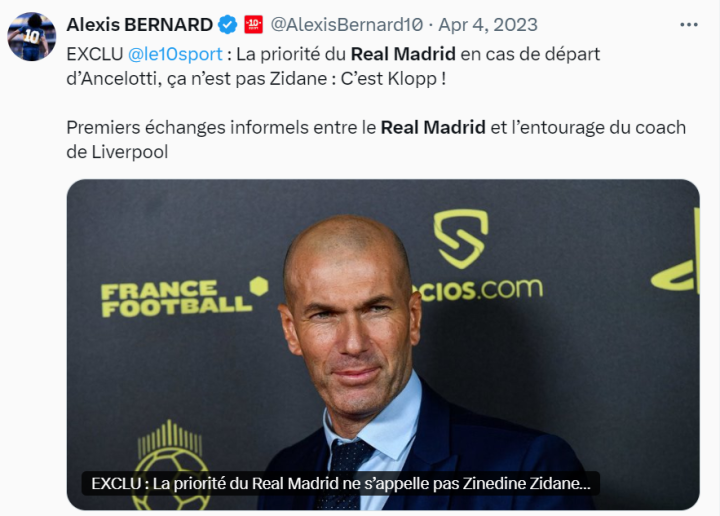Open the Apr 4, 2023 timestamp permalink
The width and height of the screenshot is (720, 516).
pos(488,25)
